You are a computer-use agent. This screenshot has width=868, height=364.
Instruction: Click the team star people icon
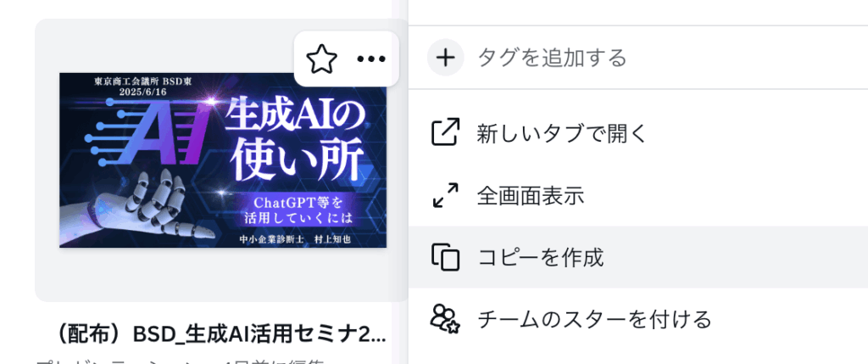[x=446, y=318]
